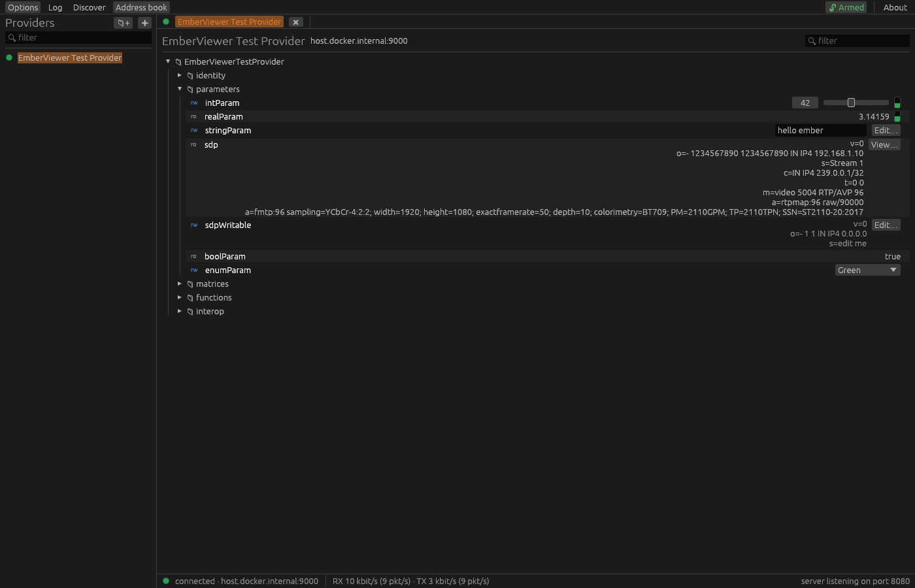The width and height of the screenshot is (915, 588).
Task: Select EmberViewer Test Provider in Providers list
Action: tap(70, 58)
